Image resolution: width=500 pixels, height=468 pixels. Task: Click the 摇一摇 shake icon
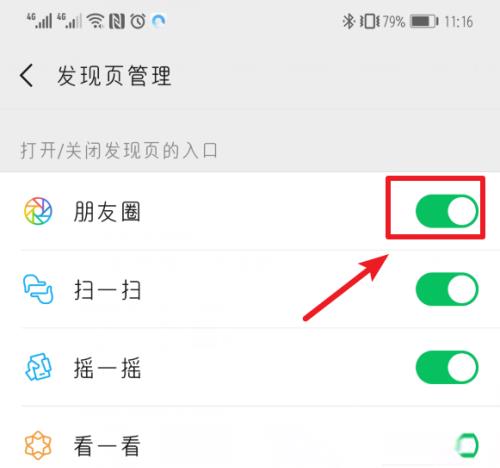(x=38, y=367)
